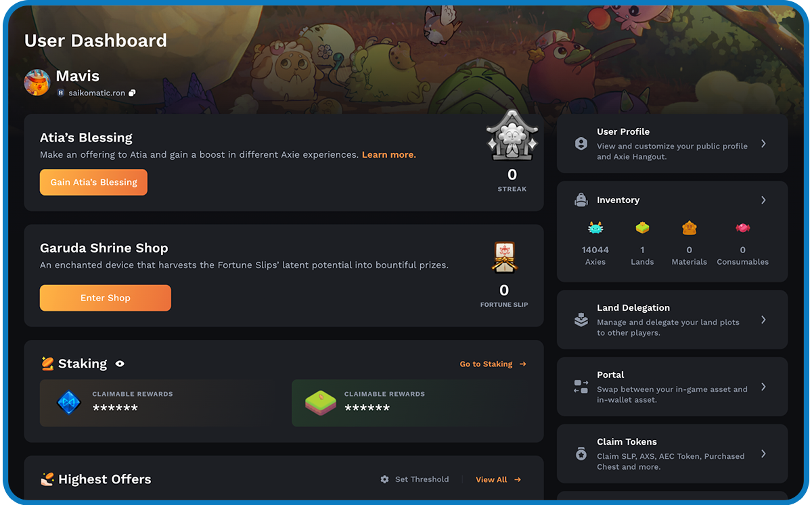Click the Fortune Slip icon

tap(504, 258)
